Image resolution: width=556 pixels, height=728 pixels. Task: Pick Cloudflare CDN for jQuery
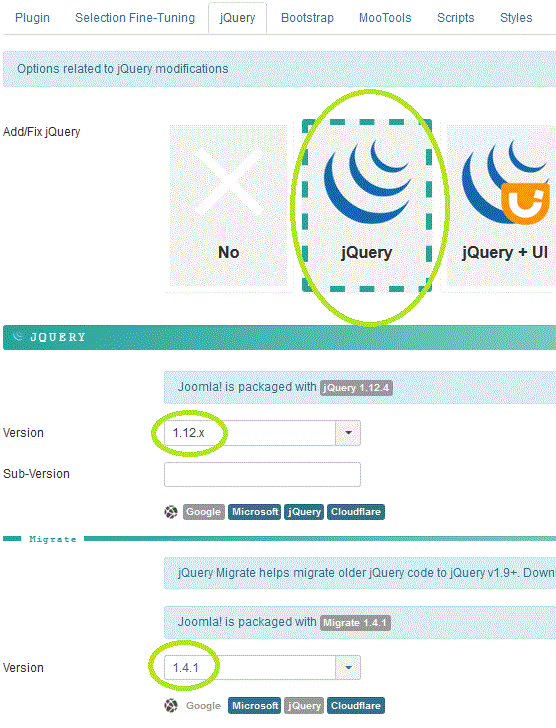tap(356, 512)
